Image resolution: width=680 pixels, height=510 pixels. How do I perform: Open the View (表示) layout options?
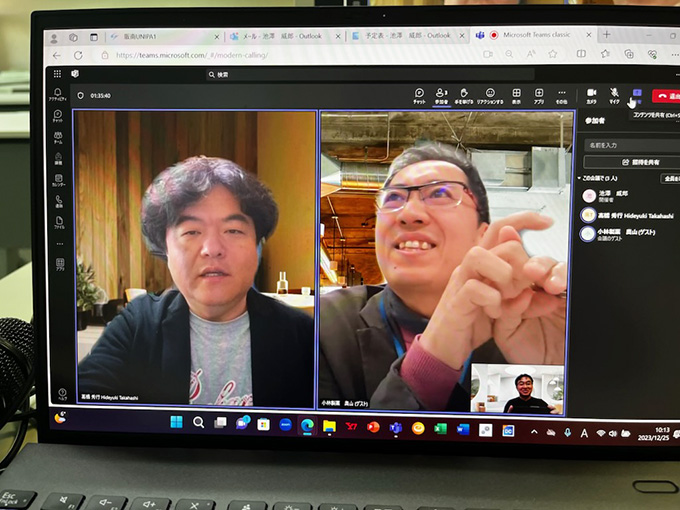[516, 96]
